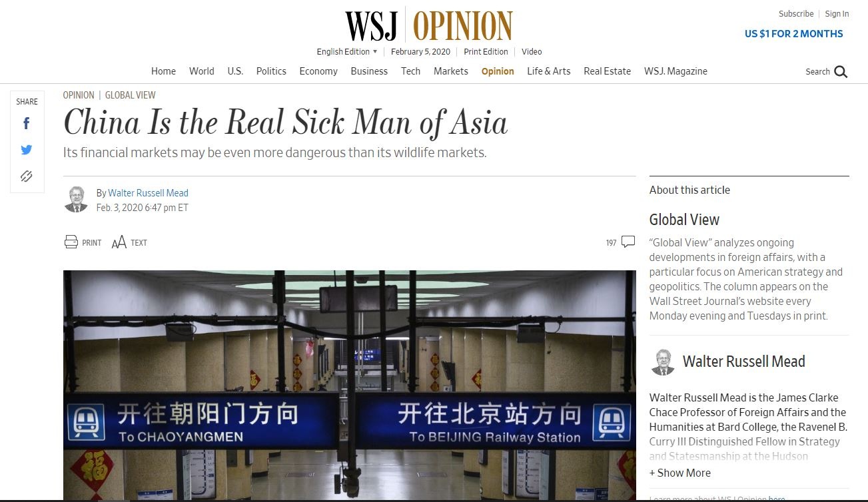Copy article link using chain icon

[27, 176]
